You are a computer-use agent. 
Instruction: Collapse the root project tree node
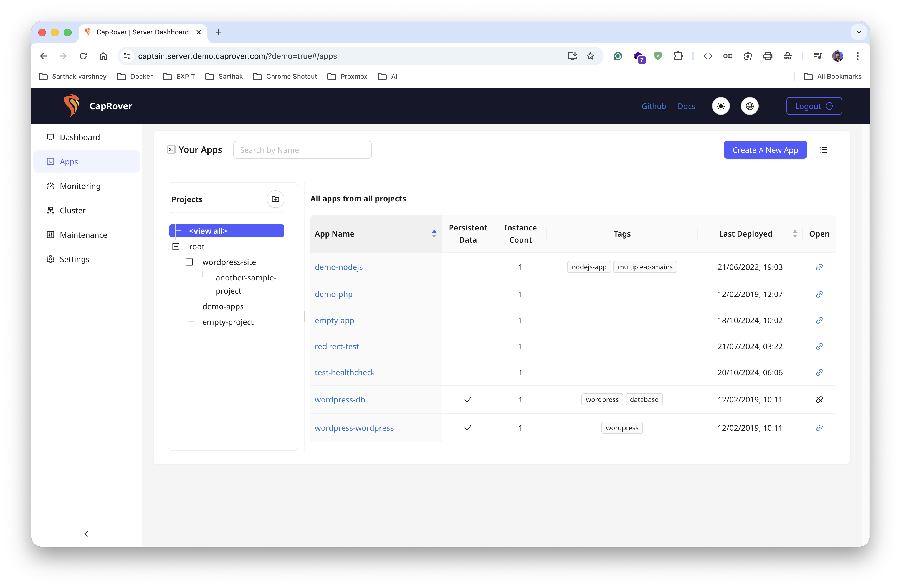[x=176, y=247]
